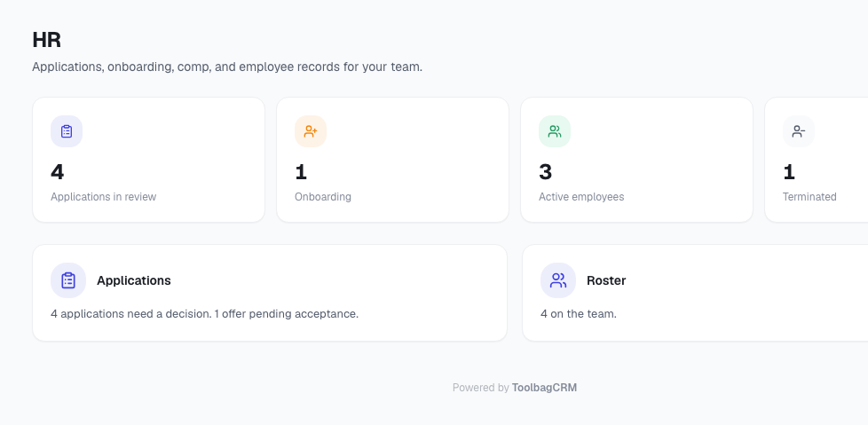Click the gray remove-user Terminated icon
The image size is (868, 425).
click(799, 131)
